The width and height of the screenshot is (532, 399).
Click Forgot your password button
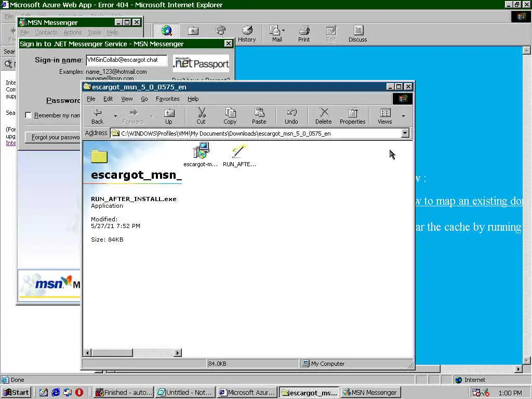54,137
